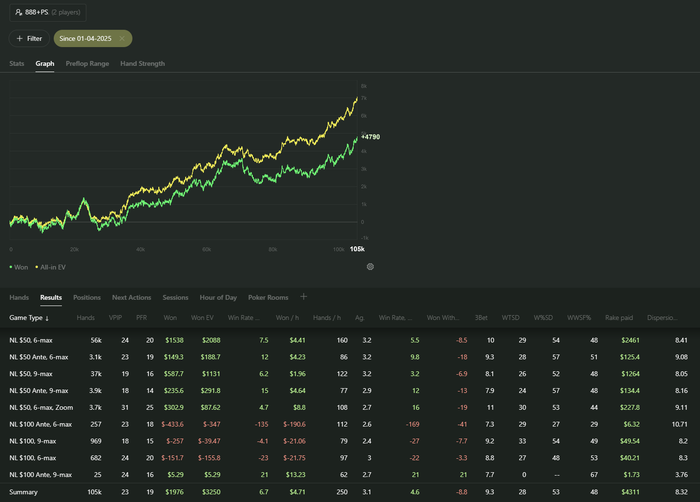Open the 888+PS player selector
Image resolution: width=700 pixels, height=502 pixels.
(48, 13)
